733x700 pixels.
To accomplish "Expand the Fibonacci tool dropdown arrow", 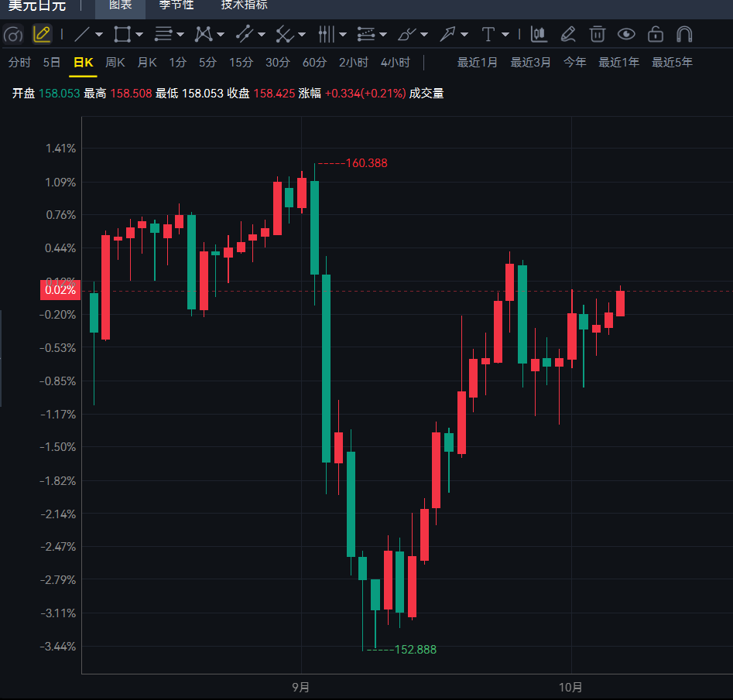I will point(262,35).
